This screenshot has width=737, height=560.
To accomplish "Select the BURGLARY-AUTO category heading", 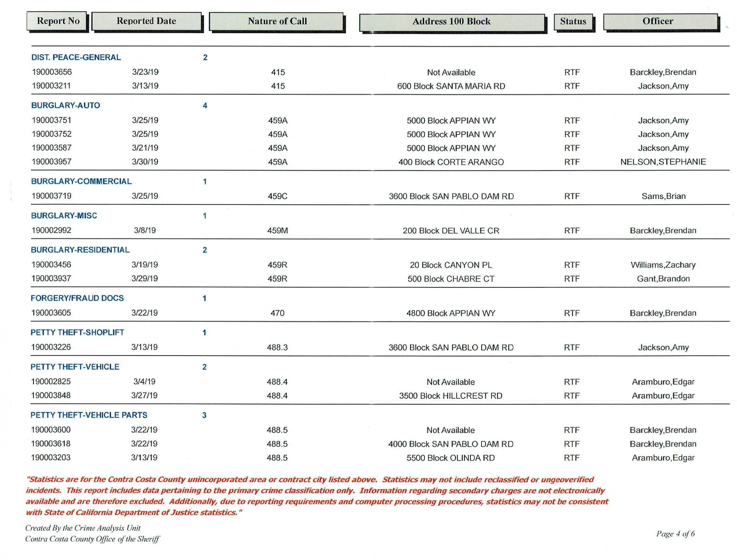I will pos(65,105).
